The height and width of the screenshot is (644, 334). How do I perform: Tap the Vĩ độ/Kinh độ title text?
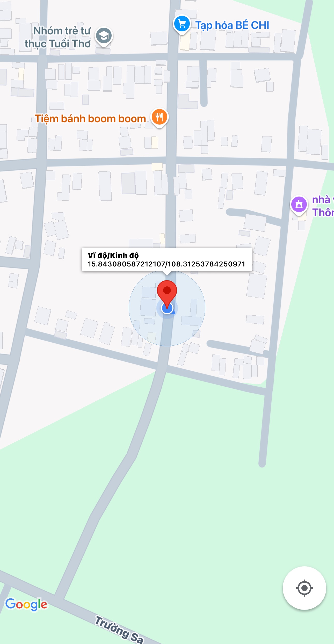tap(113, 256)
